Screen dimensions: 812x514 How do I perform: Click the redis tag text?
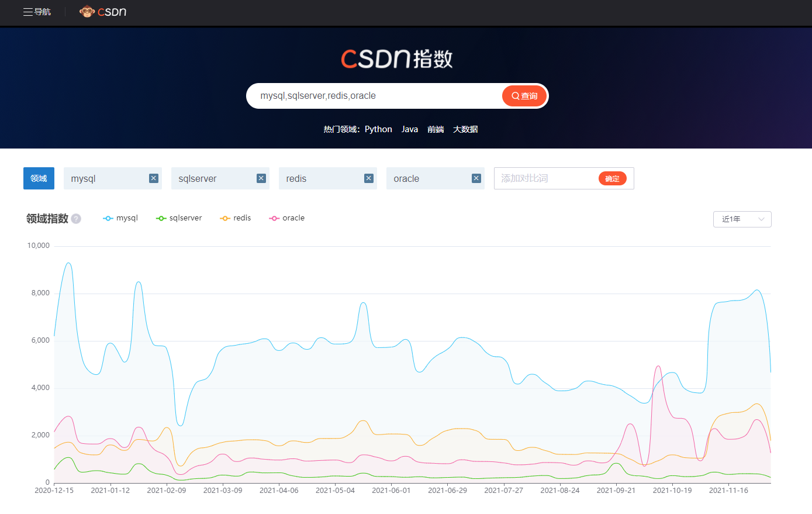[x=296, y=178]
